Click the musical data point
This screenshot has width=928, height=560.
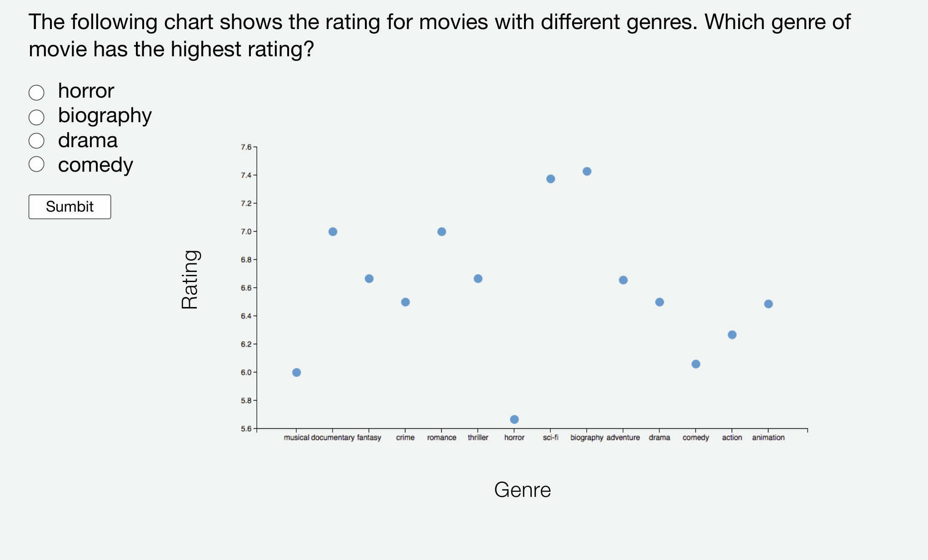296,372
